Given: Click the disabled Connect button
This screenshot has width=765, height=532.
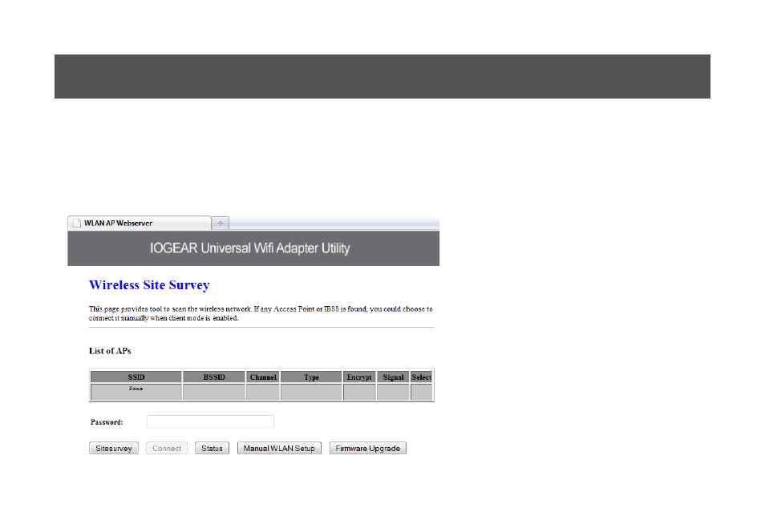Looking at the screenshot, I should tap(167, 448).
